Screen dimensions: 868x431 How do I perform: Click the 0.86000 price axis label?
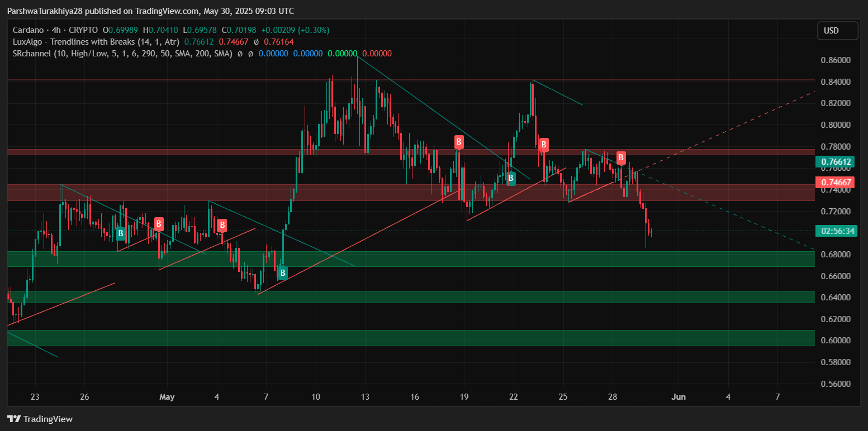click(x=836, y=60)
